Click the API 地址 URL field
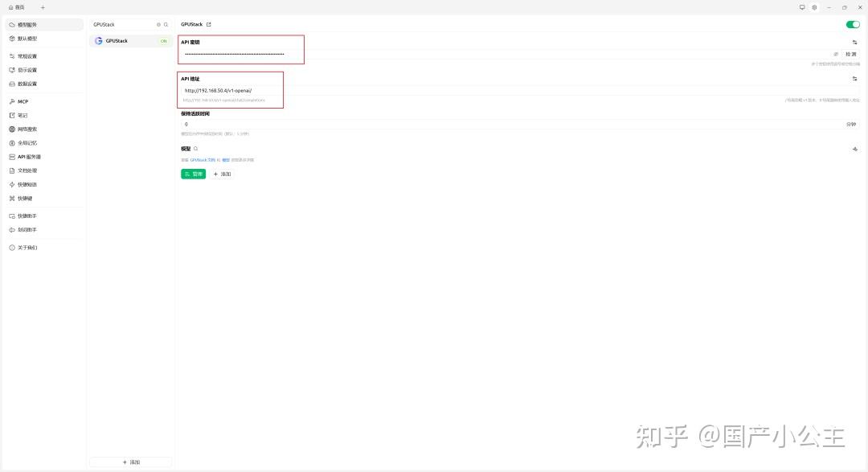This screenshot has height=472, width=868. [520, 90]
